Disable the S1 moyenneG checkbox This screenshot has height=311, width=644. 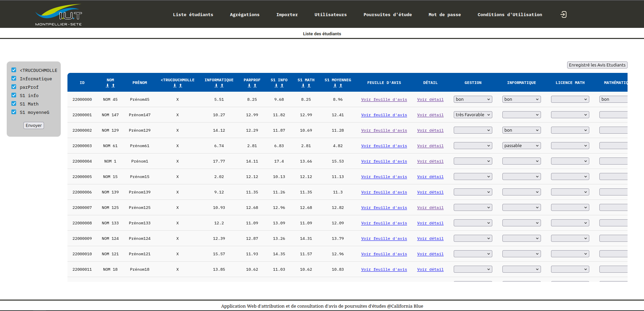click(14, 112)
